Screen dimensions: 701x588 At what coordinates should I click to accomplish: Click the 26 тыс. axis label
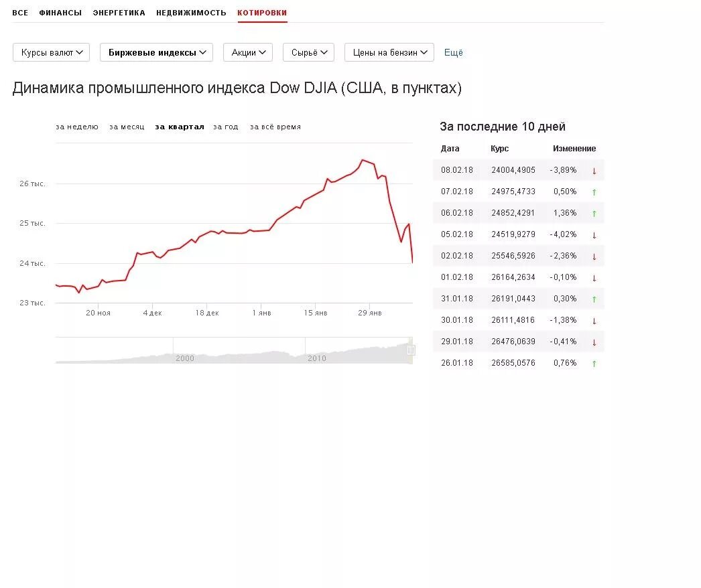[x=32, y=183]
